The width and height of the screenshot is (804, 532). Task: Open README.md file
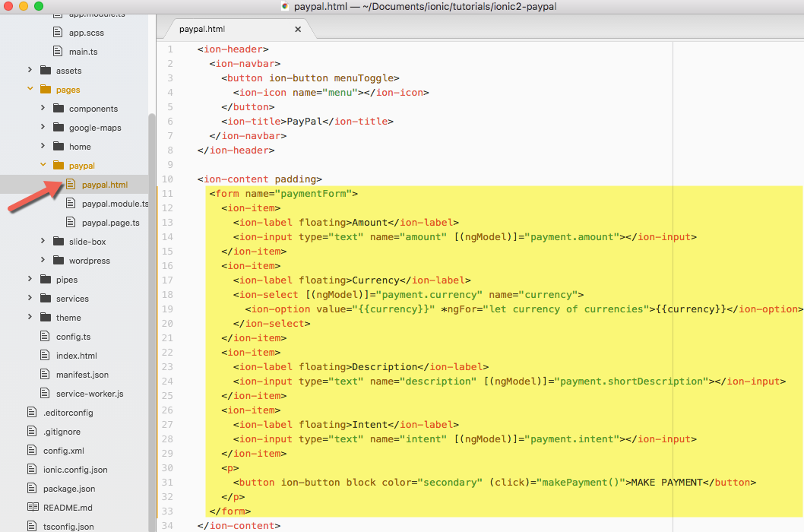(68, 508)
